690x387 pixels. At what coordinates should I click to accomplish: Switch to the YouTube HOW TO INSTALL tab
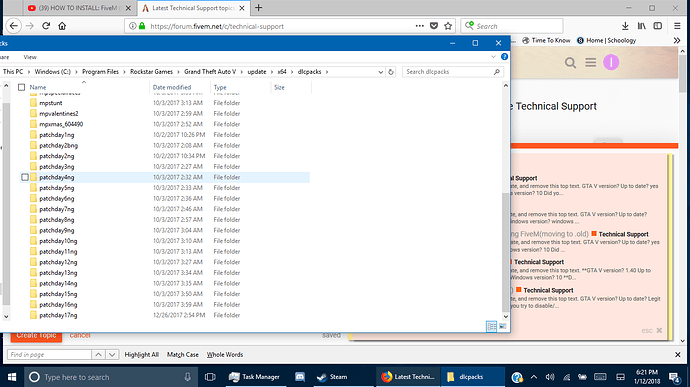(79, 8)
